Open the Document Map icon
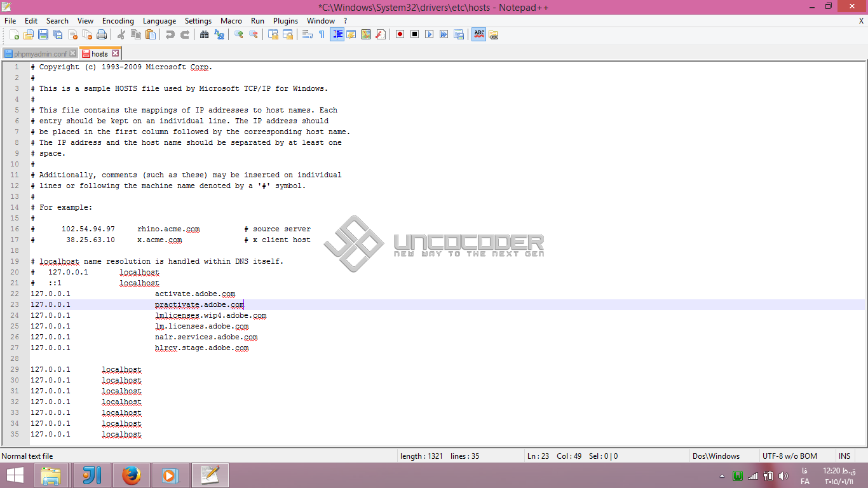Image resolution: width=868 pixels, height=488 pixels. 365,34
